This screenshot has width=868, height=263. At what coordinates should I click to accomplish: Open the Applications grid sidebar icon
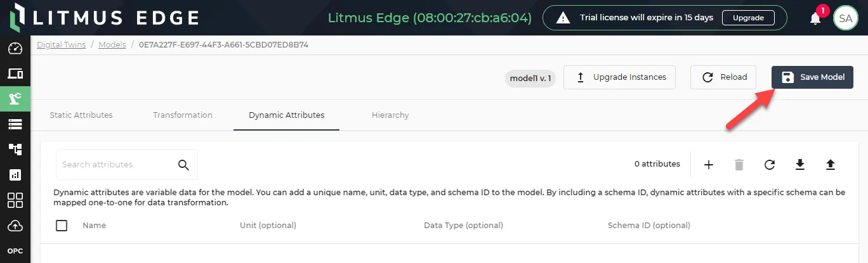15,200
